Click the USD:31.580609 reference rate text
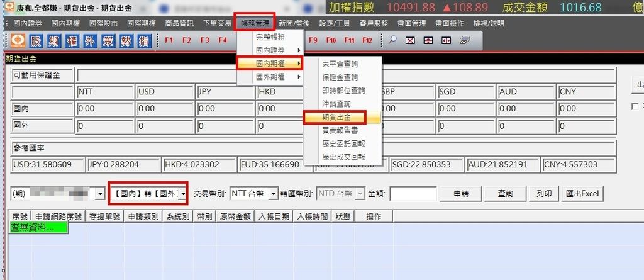Image resolution: width=644 pixels, height=280 pixels. point(43,165)
